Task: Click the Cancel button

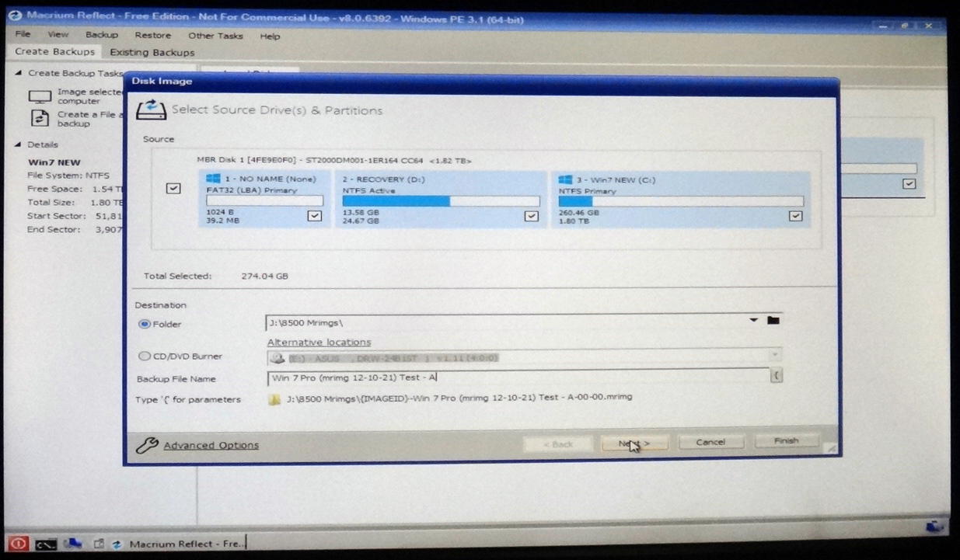Action: click(x=710, y=442)
